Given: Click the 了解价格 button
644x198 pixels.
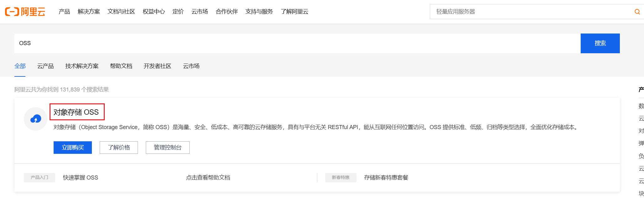Looking at the screenshot, I should [119, 148].
